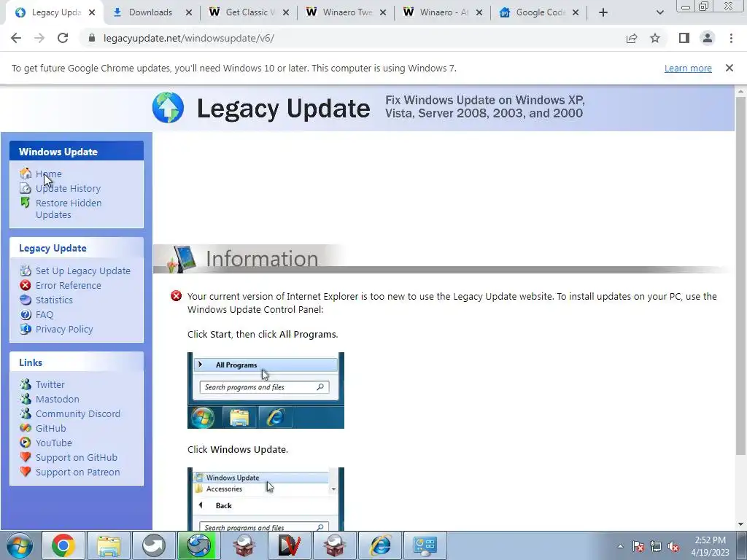This screenshot has height=560, width=747.
Task: Launch Chrome from the taskbar
Action: pyautogui.click(x=63, y=545)
